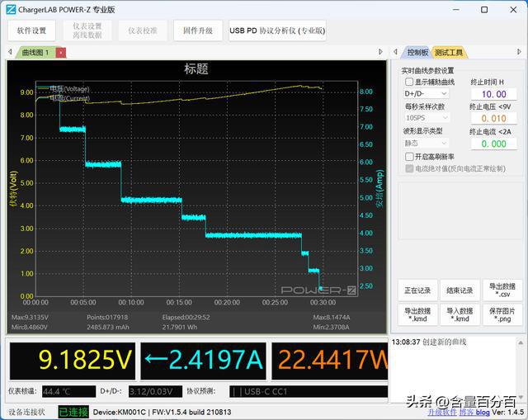Image resolution: width=528 pixels, height=420 pixels.
Task: Click the right arrow at the end of the chart tab strip
Action: tap(380, 52)
